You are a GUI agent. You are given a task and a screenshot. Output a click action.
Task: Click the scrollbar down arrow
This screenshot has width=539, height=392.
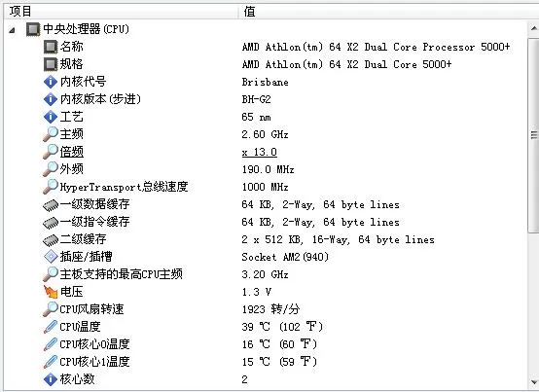[534, 381]
